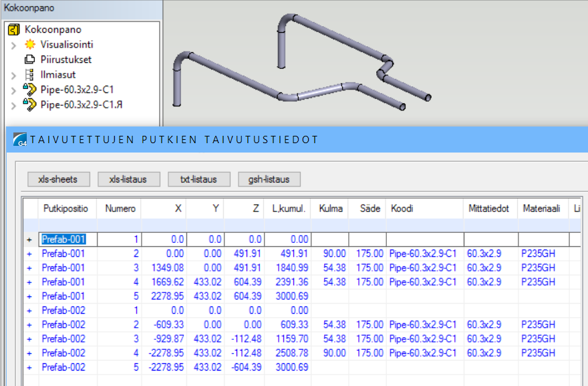
Task: Export using the txt-listaus button
Action: pyautogui.click(x=198, y=179)
